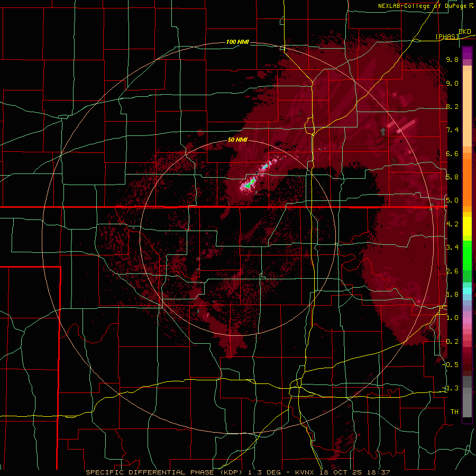This screenshot has height=476, width=476.
Task: Click the 1.3 DEG elevation text
Action: coord(263,472)
